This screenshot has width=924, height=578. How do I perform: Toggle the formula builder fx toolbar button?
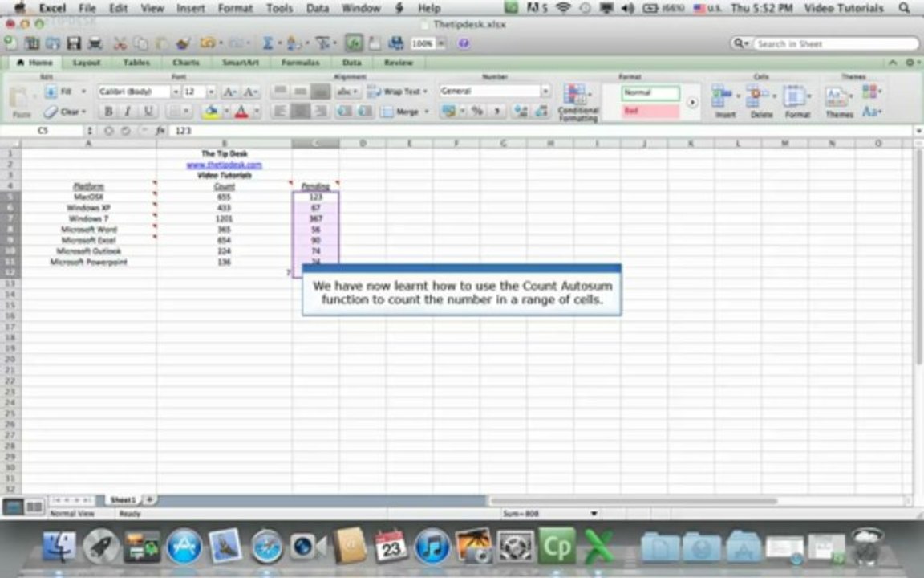click(355, 43)
